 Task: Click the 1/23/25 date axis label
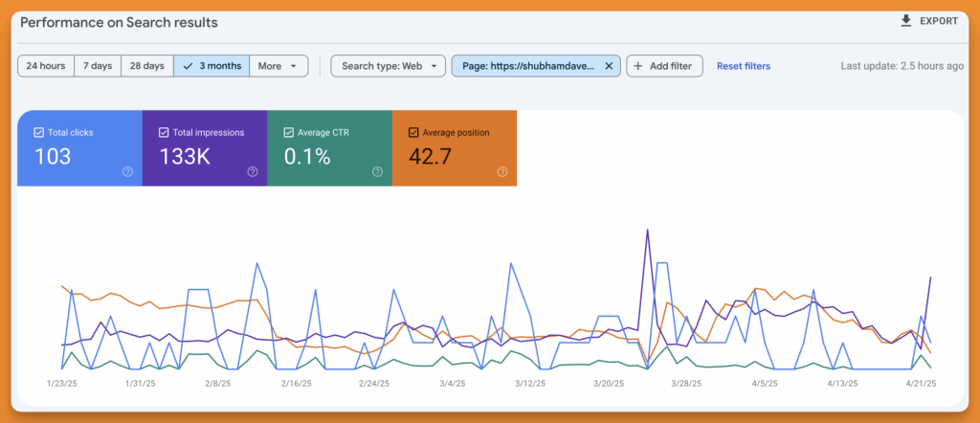pyautogui.click(x=62, y=383)
